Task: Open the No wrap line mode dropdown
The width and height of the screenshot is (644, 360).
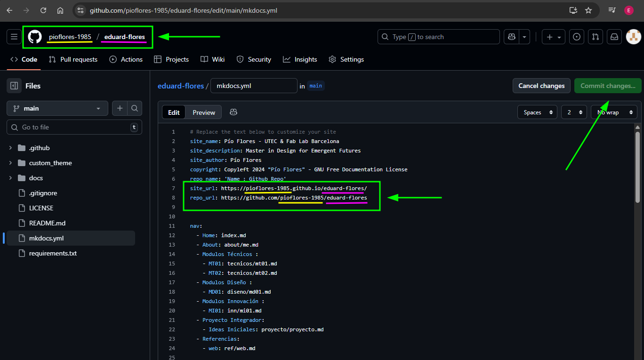Action: (x=613, y=112)
